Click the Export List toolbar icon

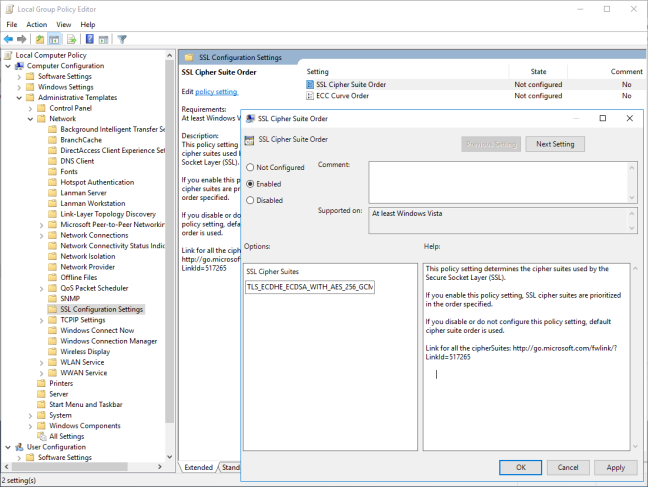click(72, 39)
